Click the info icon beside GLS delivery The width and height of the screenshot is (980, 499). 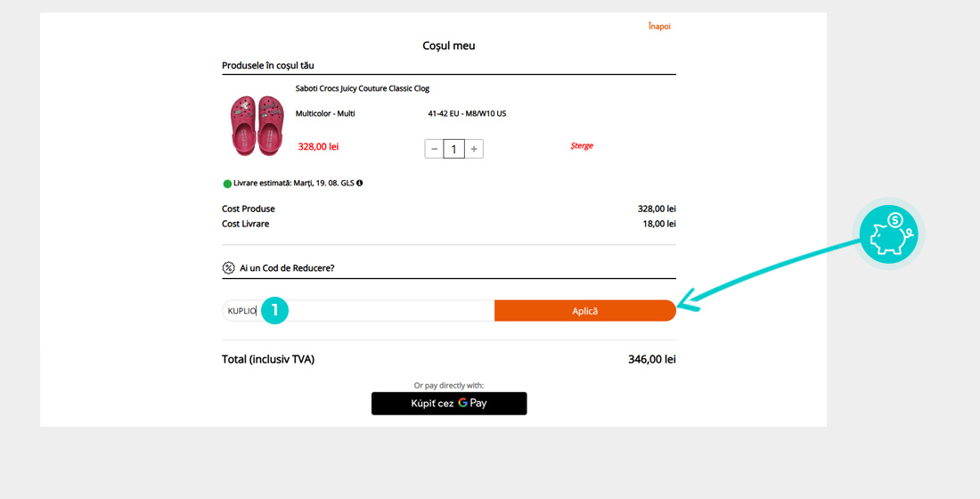360,184
